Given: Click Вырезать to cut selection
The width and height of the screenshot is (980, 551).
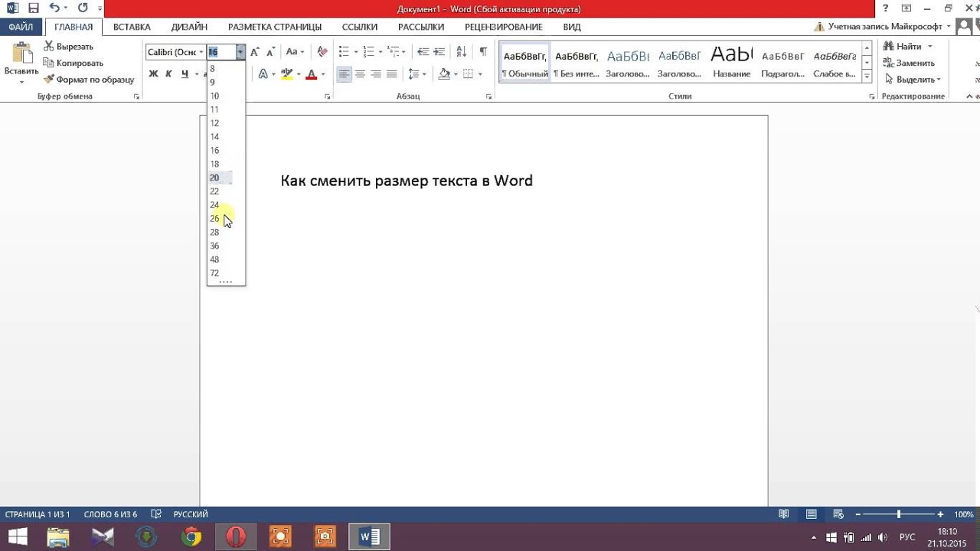Looking at the screenshot, I should [69, 47].
